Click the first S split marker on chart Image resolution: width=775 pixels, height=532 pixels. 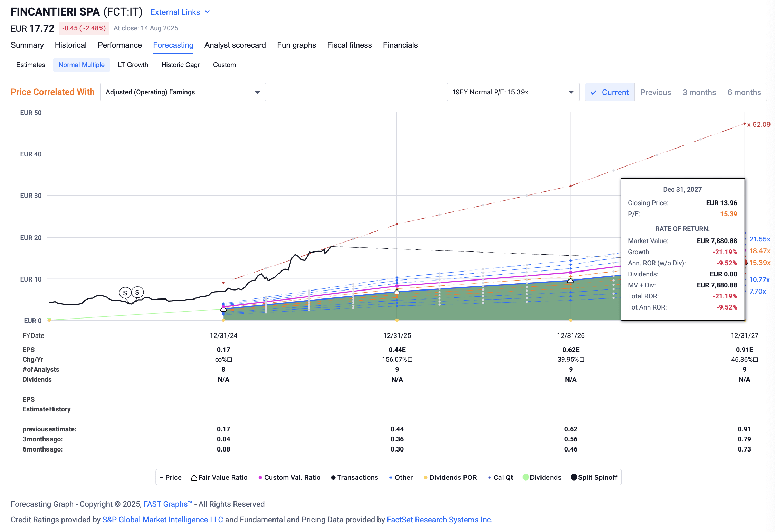pos(125,293)
